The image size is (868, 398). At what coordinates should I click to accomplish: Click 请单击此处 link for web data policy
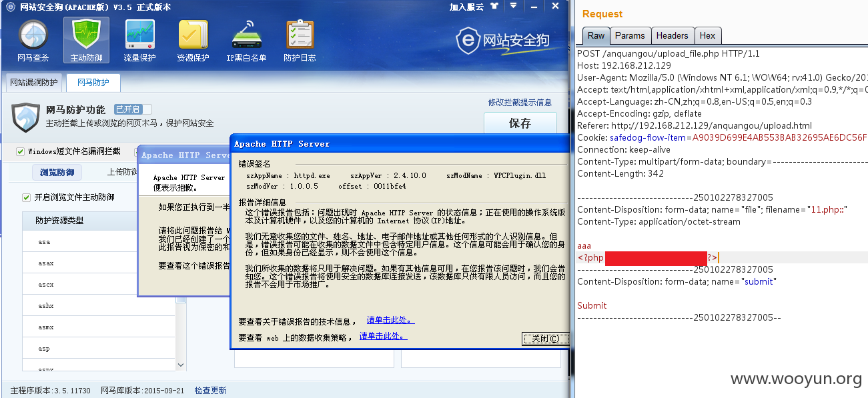point(383,336)
